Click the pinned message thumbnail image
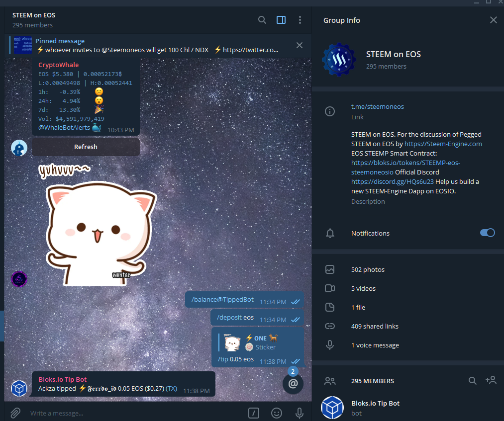 click(22, 45)
